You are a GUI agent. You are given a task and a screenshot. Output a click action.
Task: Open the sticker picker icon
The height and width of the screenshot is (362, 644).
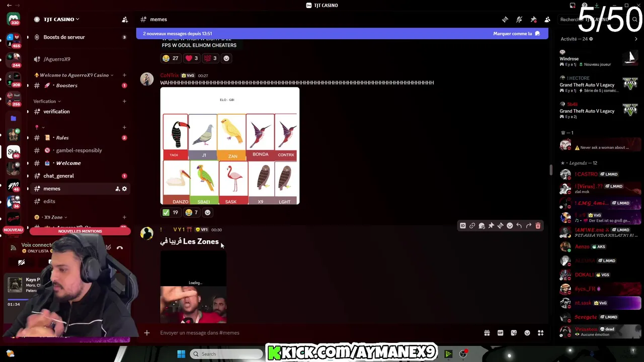(514, 333)
